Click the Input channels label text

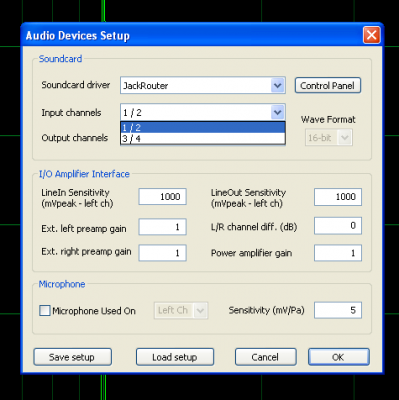click(71, 113)
